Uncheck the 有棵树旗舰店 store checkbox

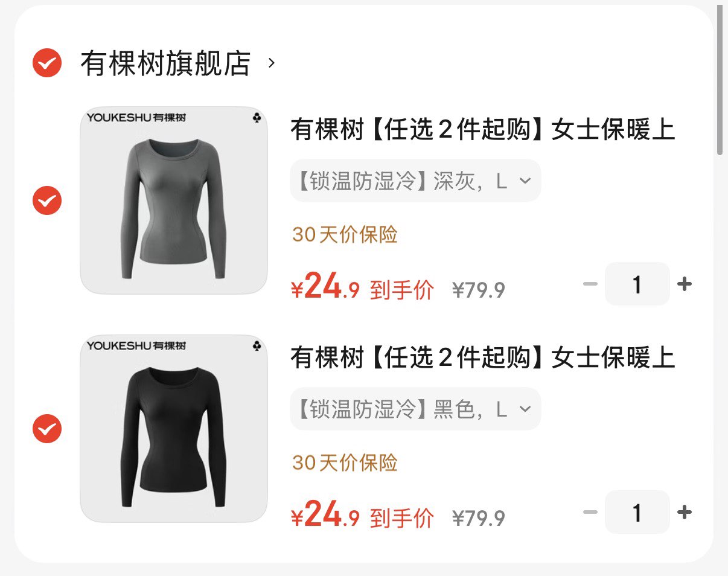(x=47, y=63)
